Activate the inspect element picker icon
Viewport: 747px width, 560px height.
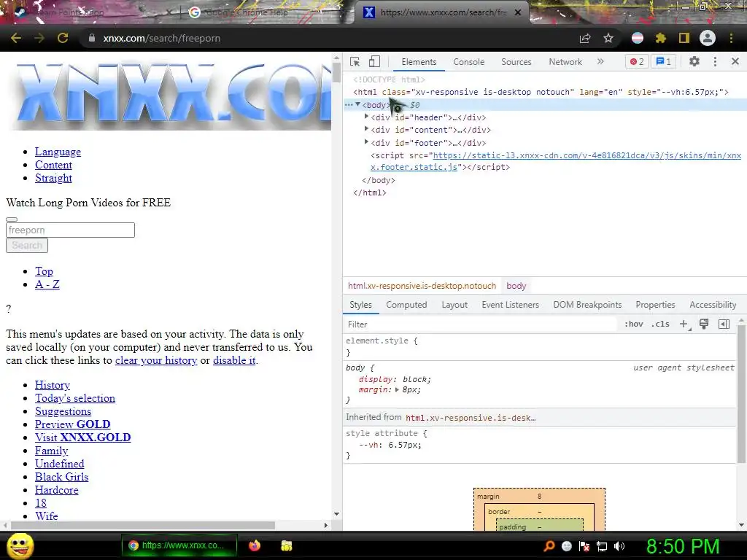click(x=355, y=62)
